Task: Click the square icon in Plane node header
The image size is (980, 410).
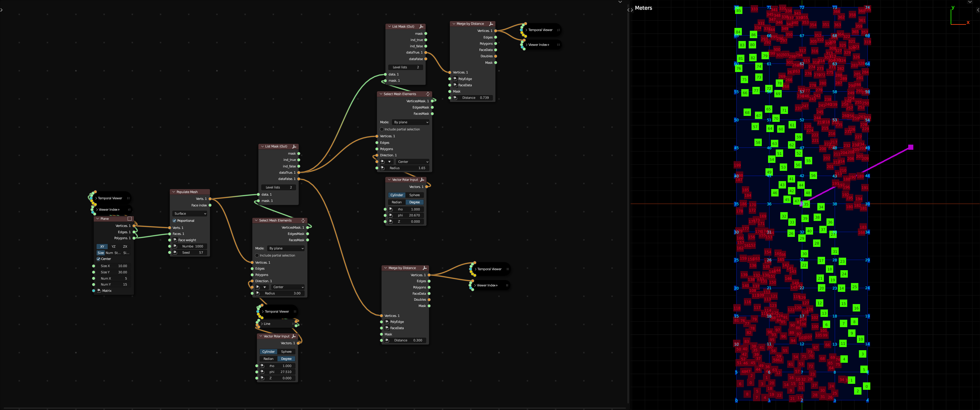Action: click(129, 219)
